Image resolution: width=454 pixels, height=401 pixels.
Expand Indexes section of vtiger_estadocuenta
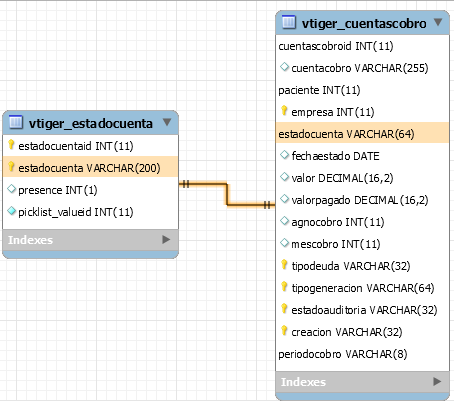pos(166,239)
